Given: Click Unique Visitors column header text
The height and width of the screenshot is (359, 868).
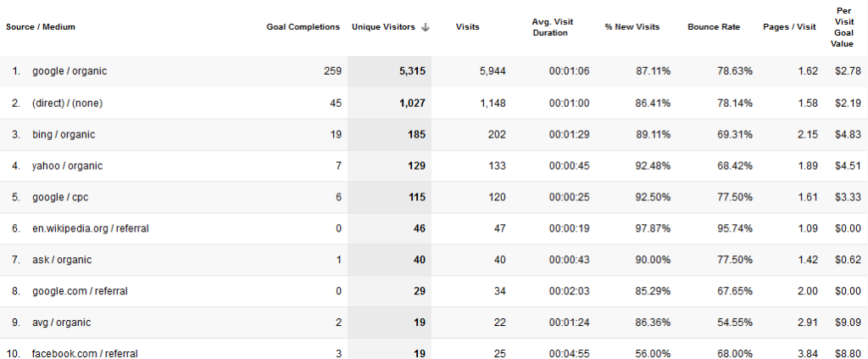Looking at the screenshot, I should pos(383,27).
